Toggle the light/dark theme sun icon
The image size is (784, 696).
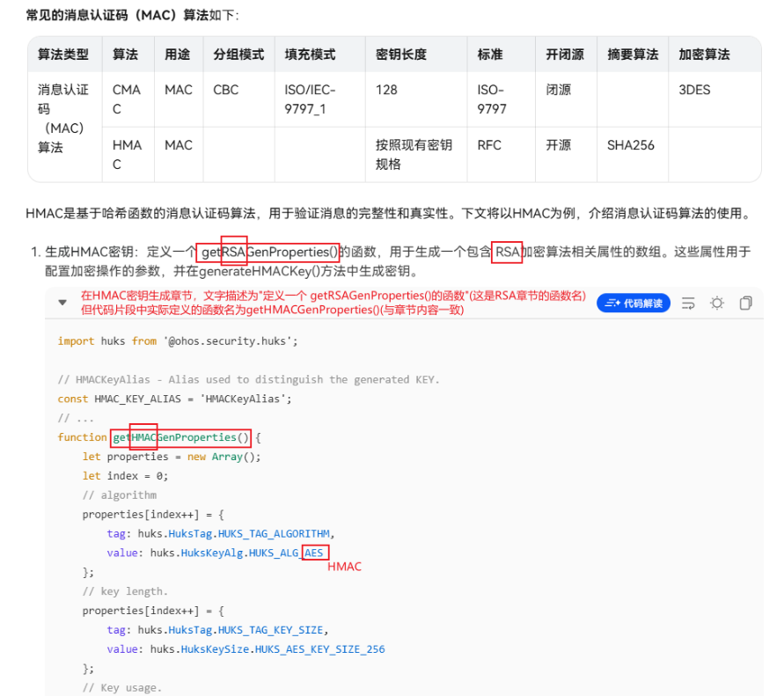(717, 303)
